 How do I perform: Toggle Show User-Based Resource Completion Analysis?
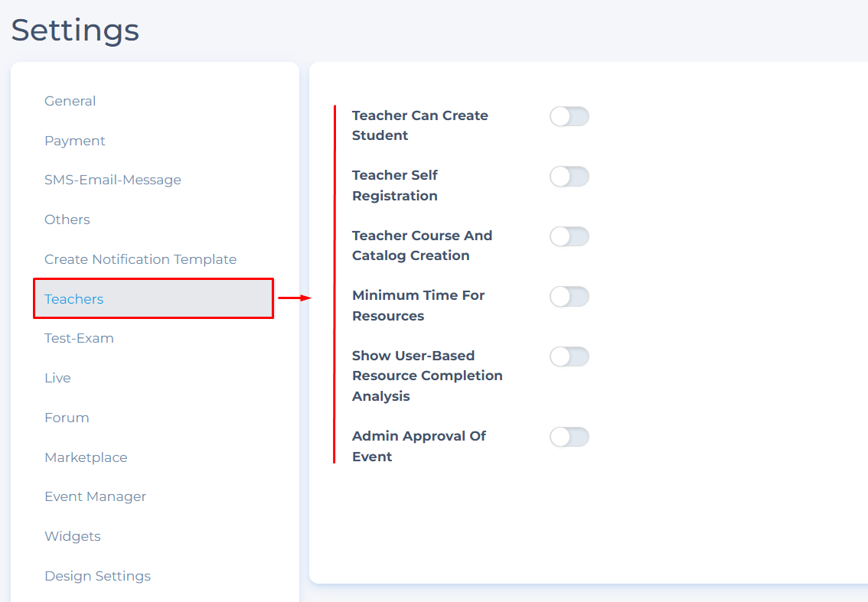[569, 356]
